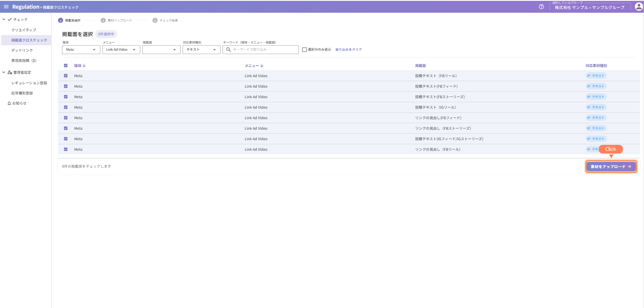Image resolution: width=644 pixels, height=308 pixels.
Task: Sort by 媒体 column arrow
Action: [84, 66]
